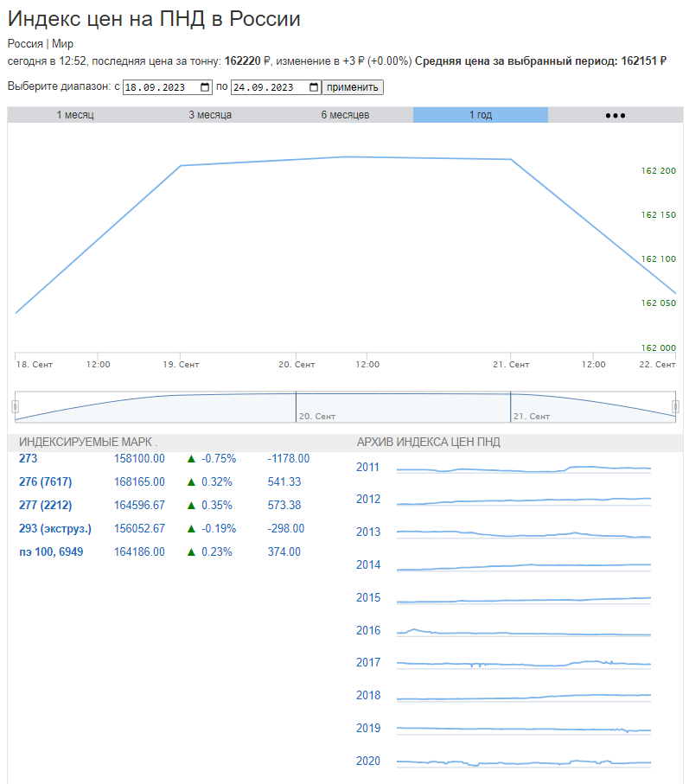689x784 pixels.
Task: Click the 2011 sparkline chart
Action: [524, 469]
